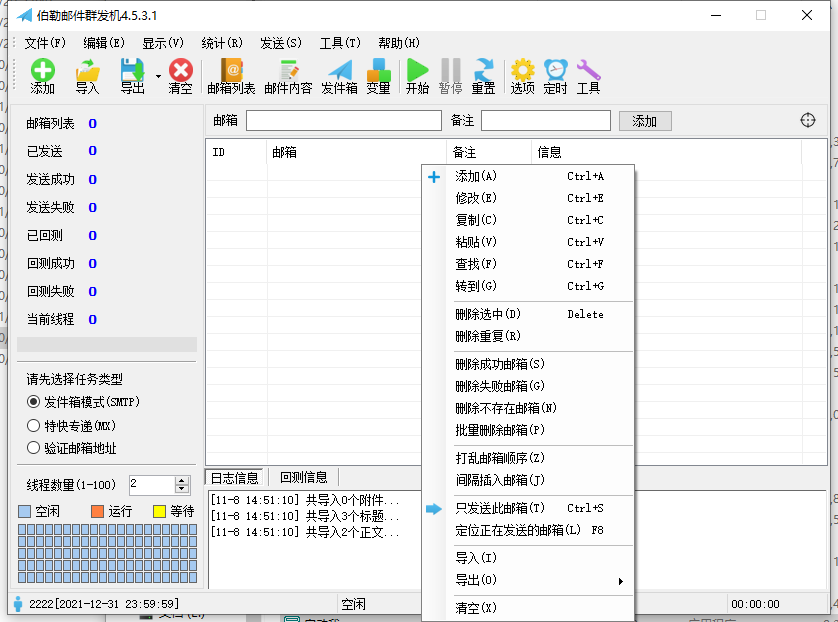Choose 清空(X) in context menu
Image resolution: width=838 pixels, height=622 pixels.
(528, 608)
